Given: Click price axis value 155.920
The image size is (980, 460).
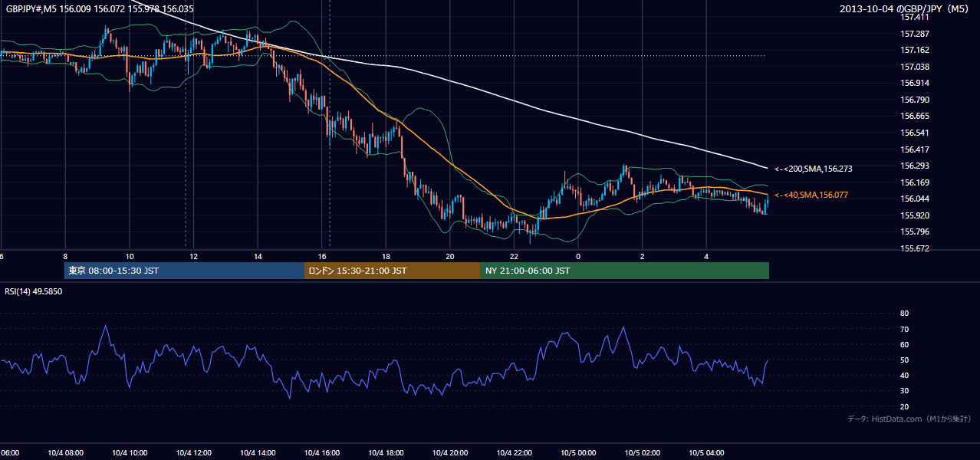Looking at the screenshot, I should 915,215.
